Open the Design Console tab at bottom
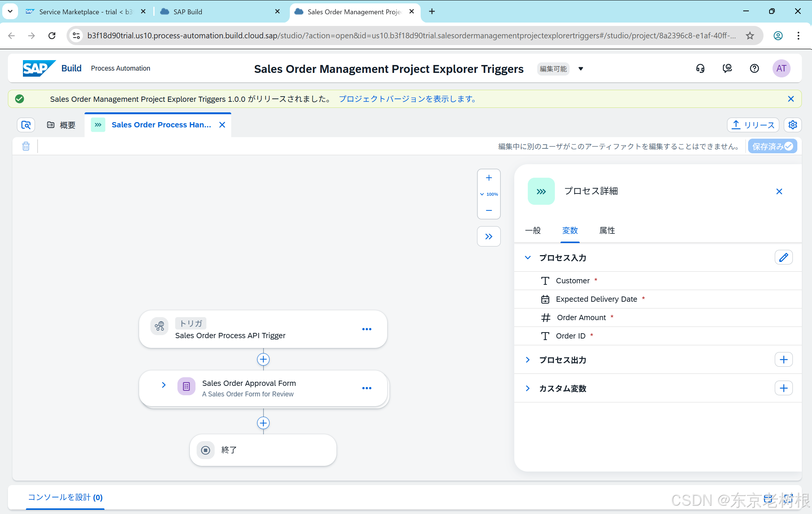Image resolution: width=812 pixels, height=514 pixels. tap(65, 497)
